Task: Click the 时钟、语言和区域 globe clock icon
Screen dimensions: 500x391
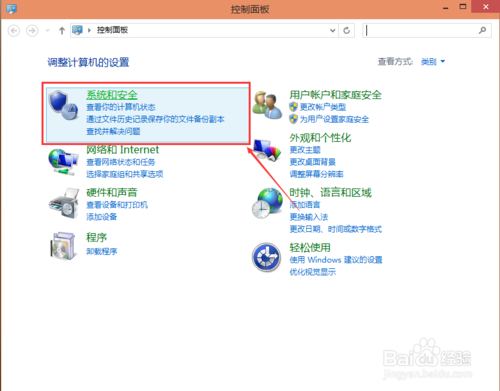Action: [267, 203]
